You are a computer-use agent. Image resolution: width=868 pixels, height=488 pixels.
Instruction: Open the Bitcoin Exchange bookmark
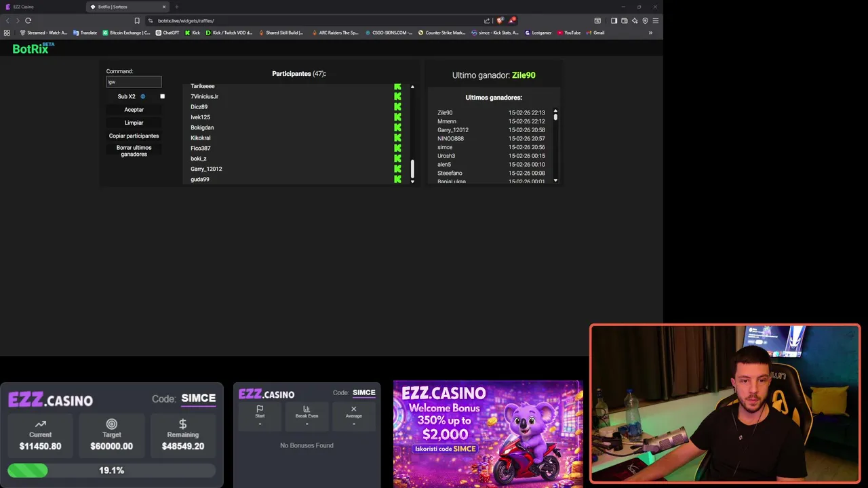(x=126, y=33)
